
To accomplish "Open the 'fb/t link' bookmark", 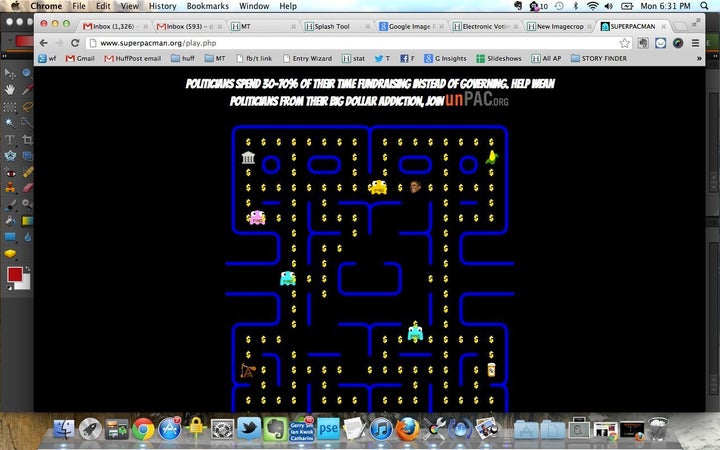I will tap(254, 58).
